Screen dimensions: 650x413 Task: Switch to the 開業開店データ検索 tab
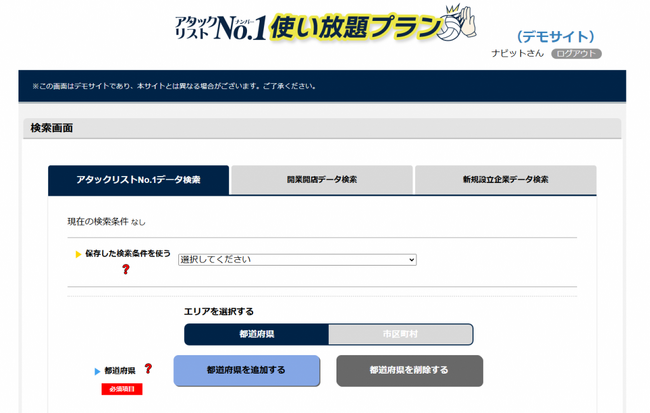(322, 180)
